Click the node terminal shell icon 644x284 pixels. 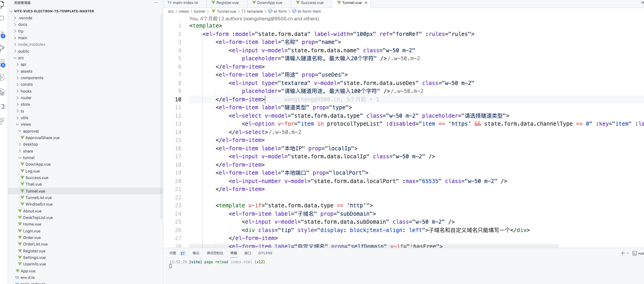click(x=635, y=253)
